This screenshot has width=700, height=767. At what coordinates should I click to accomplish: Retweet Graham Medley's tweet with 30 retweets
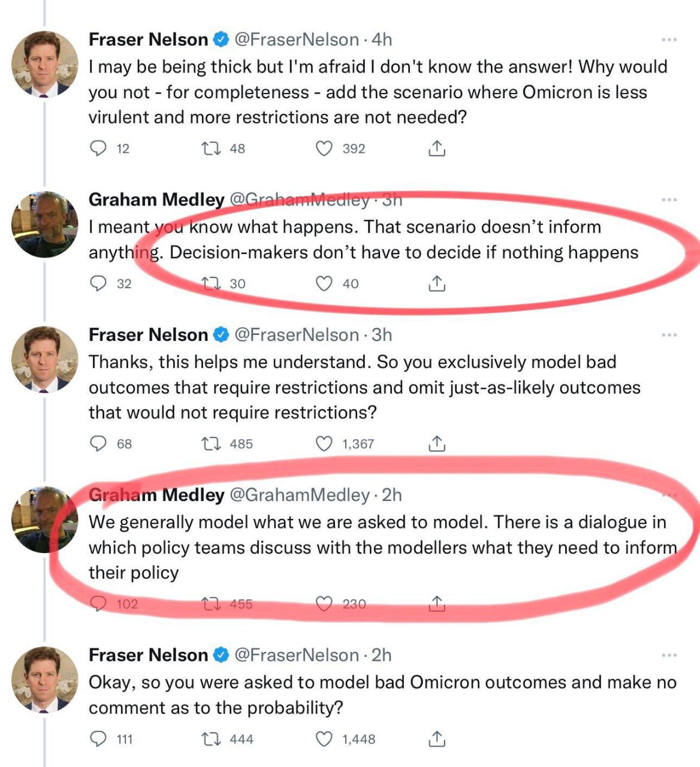click(x=211, y=283)
